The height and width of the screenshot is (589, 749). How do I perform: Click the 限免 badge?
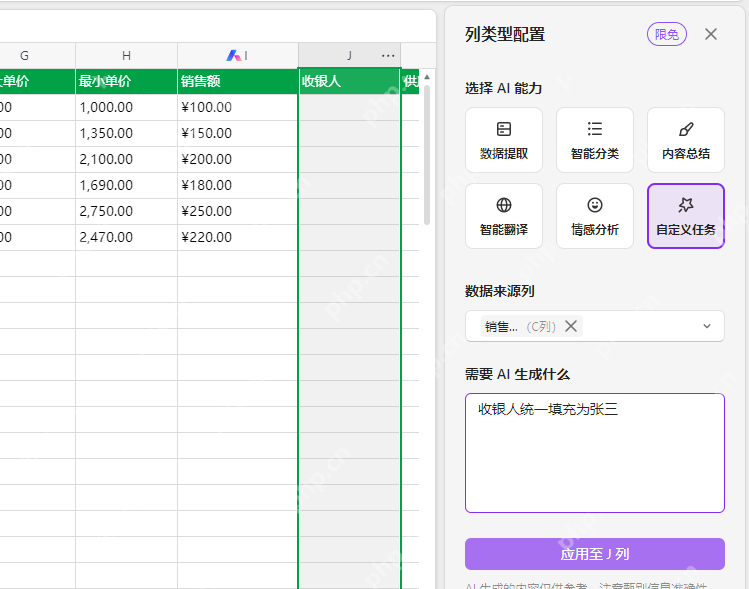666,34
